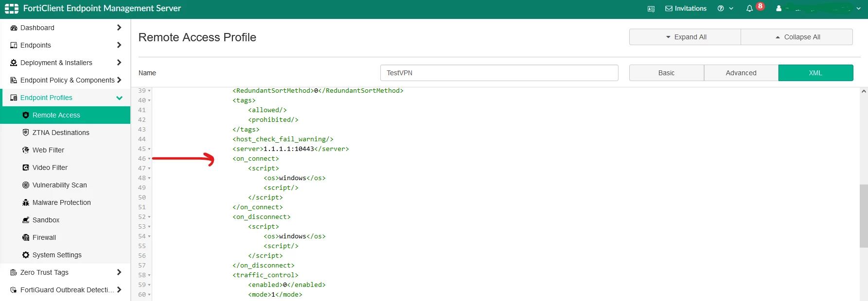Viewport: 868px width, 301px height.
Task: Open Malware Protection menu item
Action: coord(65,202)
